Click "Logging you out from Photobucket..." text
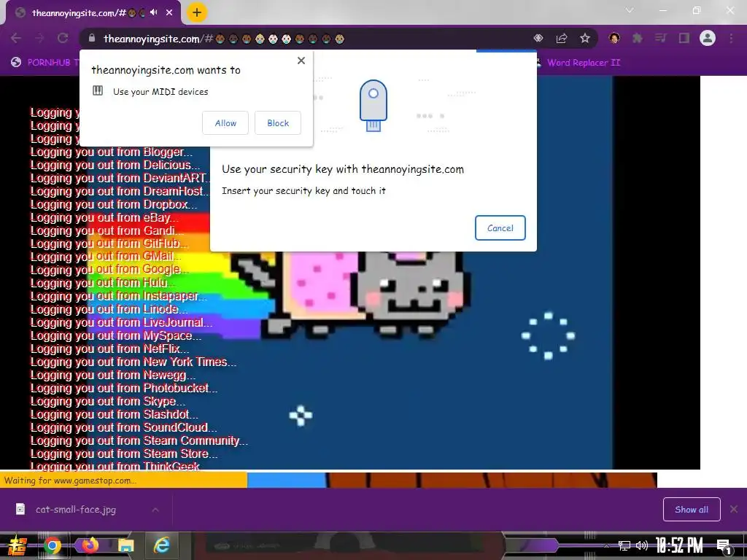 coord(124,388)
